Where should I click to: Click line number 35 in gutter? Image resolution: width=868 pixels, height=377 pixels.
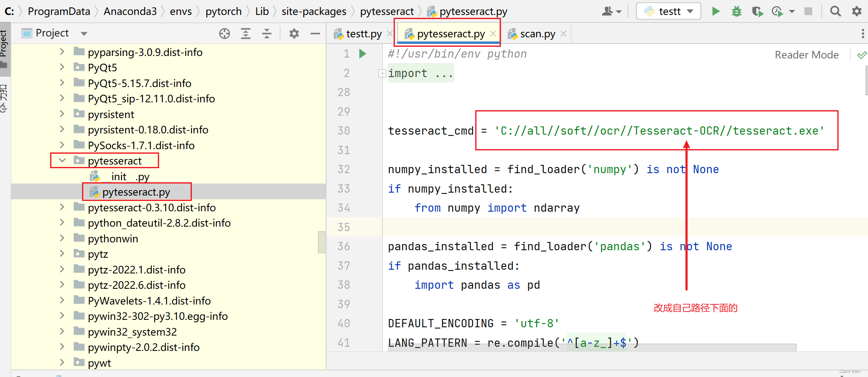pos(343,227)
